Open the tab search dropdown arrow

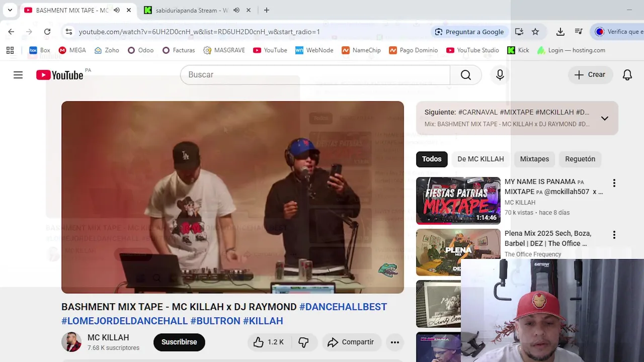(x=10, y=10)
